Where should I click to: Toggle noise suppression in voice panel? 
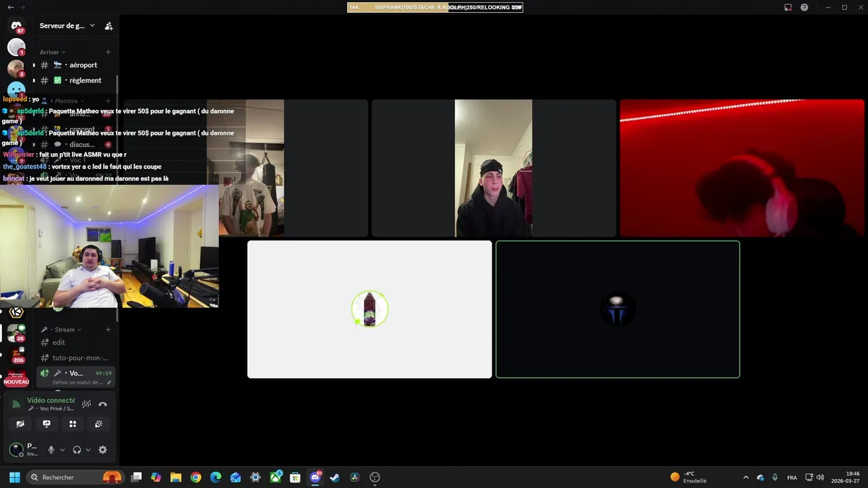(x=86, y=404)
